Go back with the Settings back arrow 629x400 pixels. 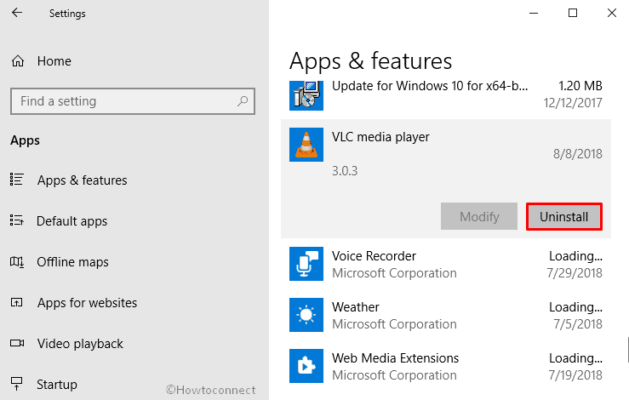pyautogui.click(x=17, y=13)
